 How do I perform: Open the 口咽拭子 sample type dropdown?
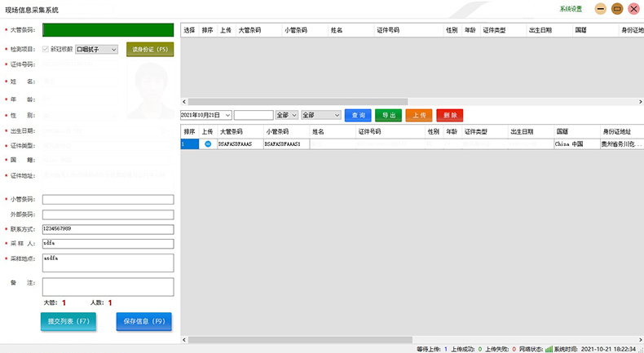pyautogui.click(x=97, y=49)
